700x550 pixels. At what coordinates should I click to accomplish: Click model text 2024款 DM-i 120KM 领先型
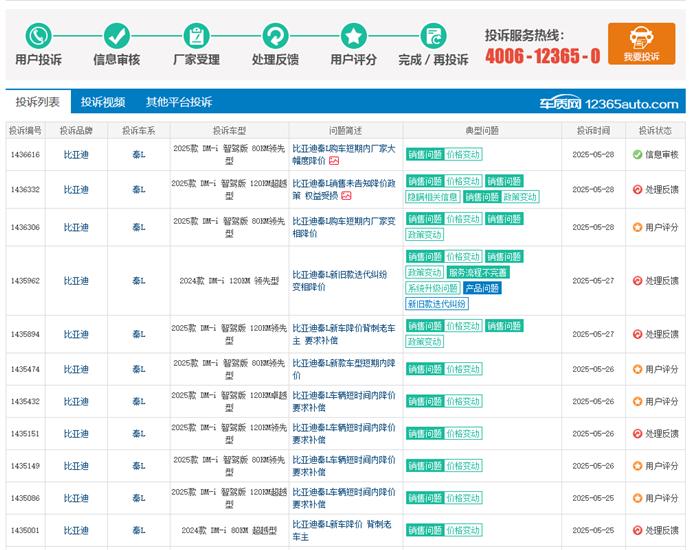[229, 281]
